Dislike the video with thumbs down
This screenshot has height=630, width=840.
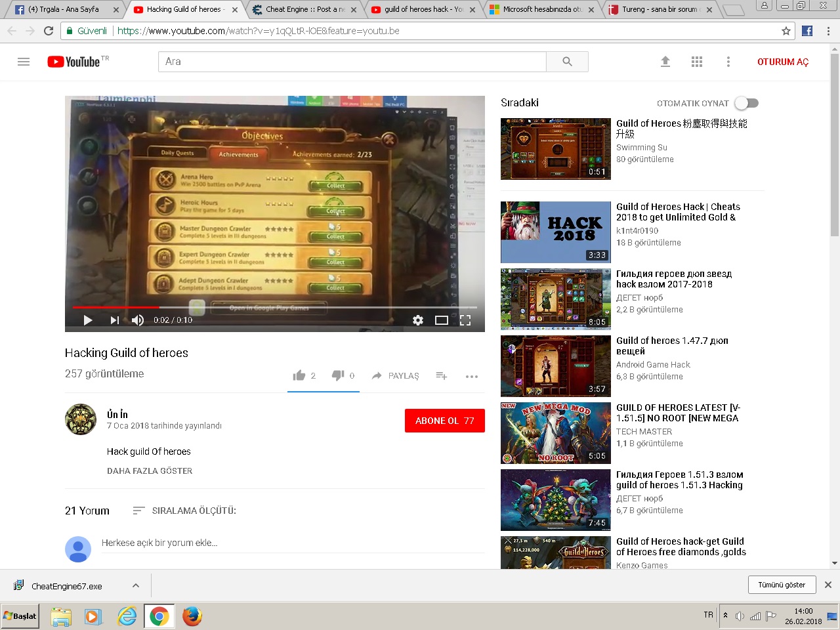[x=338, y=375]
